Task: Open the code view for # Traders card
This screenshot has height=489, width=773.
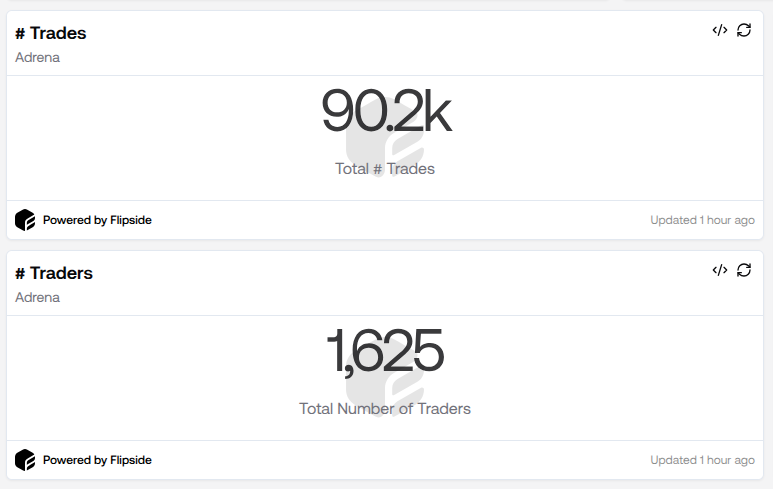Action: [x=719, y=270]
